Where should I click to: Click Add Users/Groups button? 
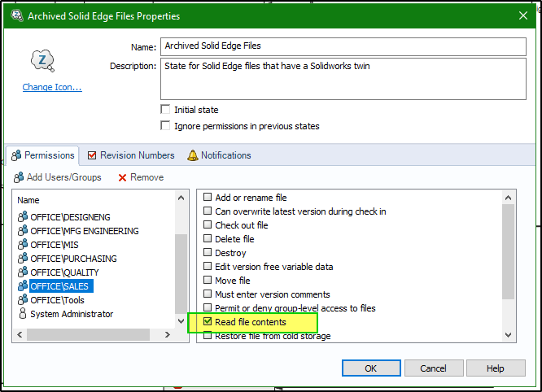click(x=58, y=177)
